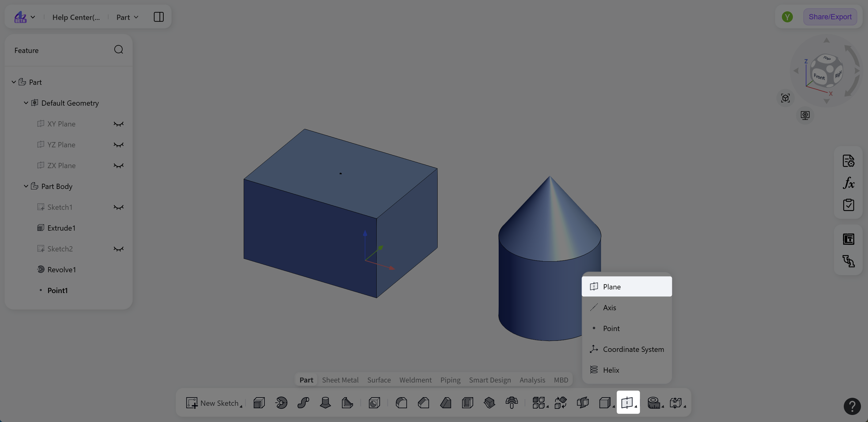Select the Thicken surface tool icon

(489, 402)
